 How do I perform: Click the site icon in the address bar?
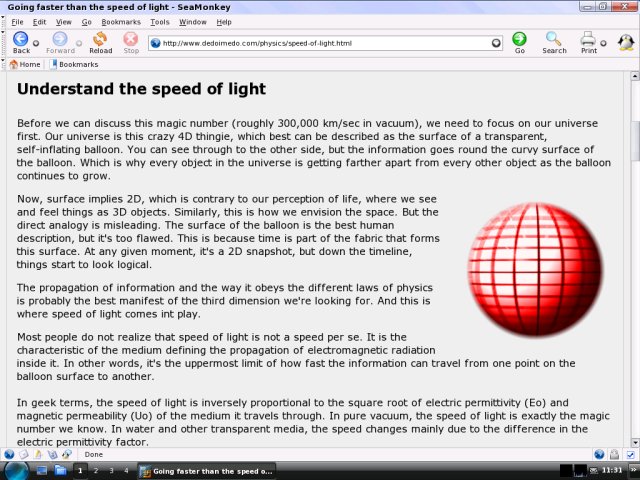[x=155, y=43]
